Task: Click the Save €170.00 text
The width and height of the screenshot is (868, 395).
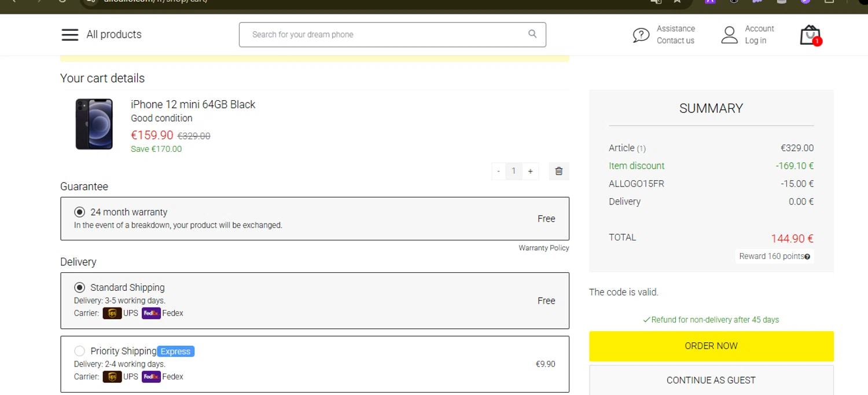Action: tap(156, 149)
